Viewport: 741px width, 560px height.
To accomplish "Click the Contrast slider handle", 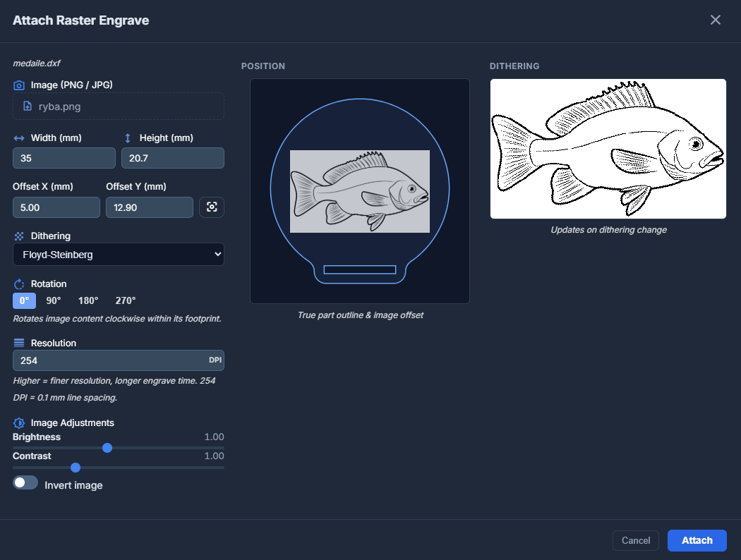I will tap(76, 467).
